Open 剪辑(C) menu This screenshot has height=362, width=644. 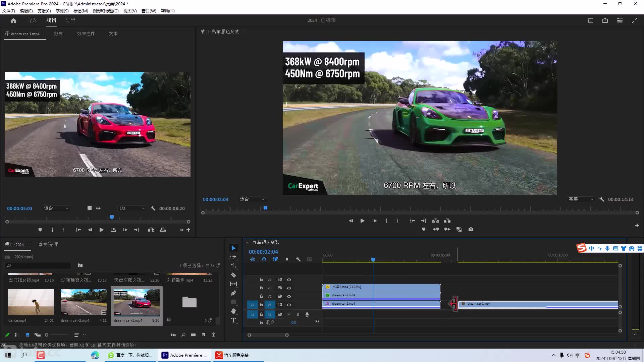[44, 11]
